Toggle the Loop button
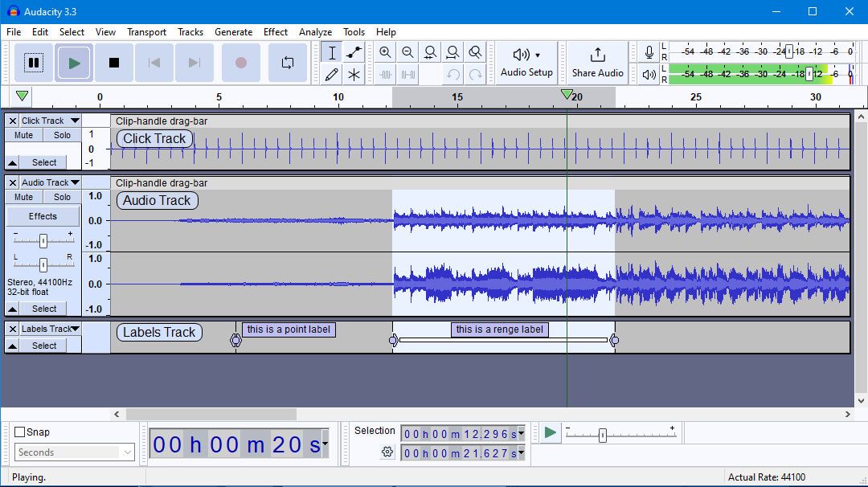The image size is (868, 487). pyautogui.click(x=287, y=63)
